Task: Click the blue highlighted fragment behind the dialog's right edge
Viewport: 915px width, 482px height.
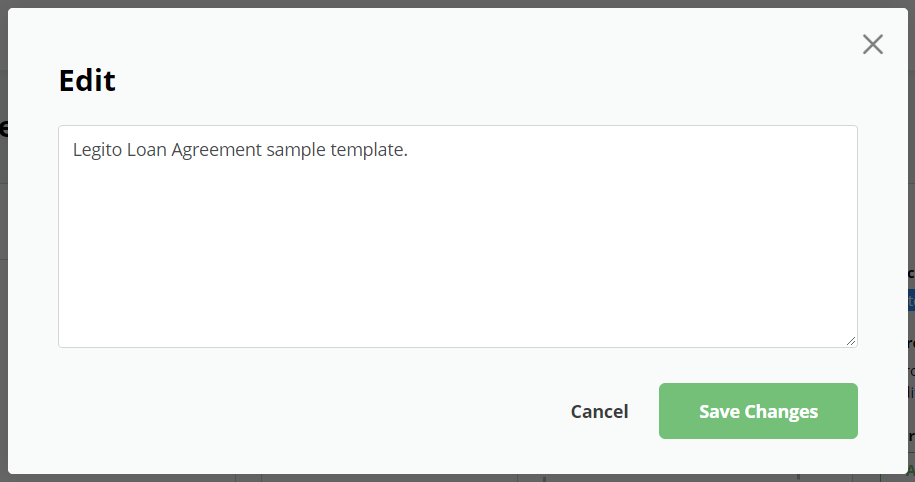Action: click(911, 300)
